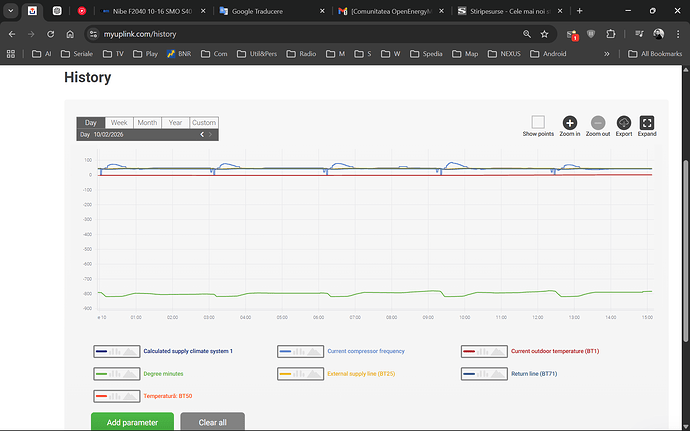This screenshot has height=431, width=690.
Task: Click the Zoom out chart icon
Action: [x=597, y=123]
